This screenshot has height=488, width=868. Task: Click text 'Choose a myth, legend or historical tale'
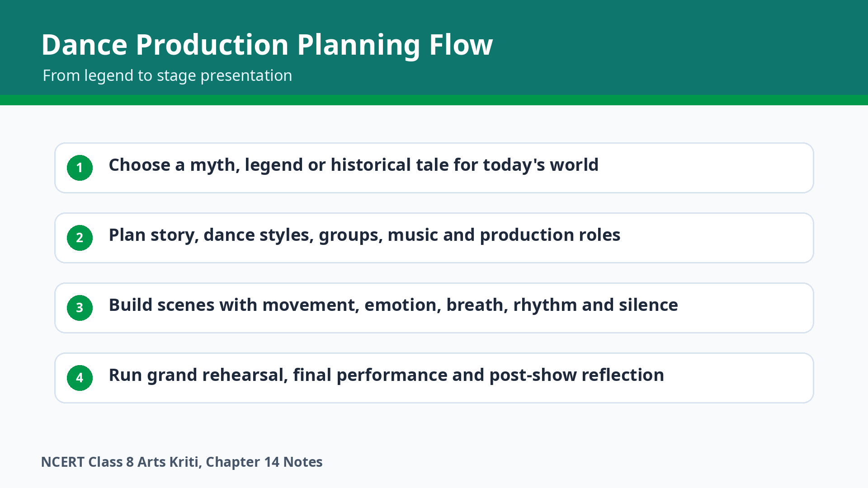tap(278, 165)
